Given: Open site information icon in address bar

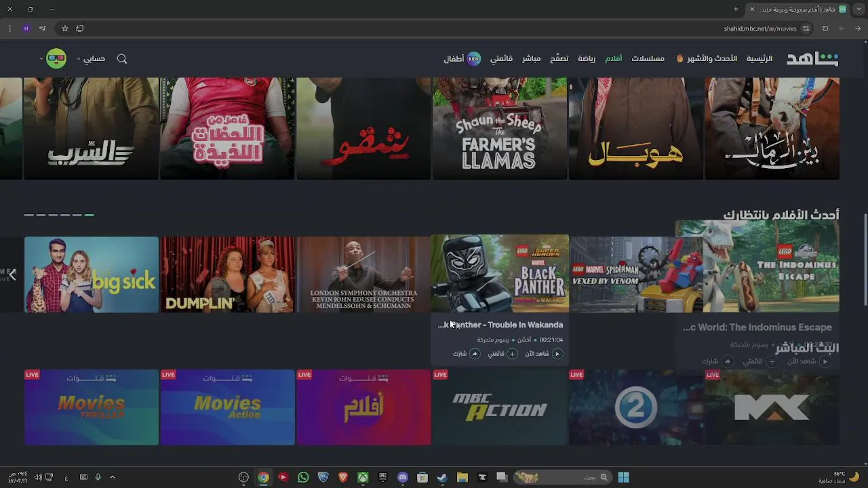Looking at the screenshot, I should (806, 28).
